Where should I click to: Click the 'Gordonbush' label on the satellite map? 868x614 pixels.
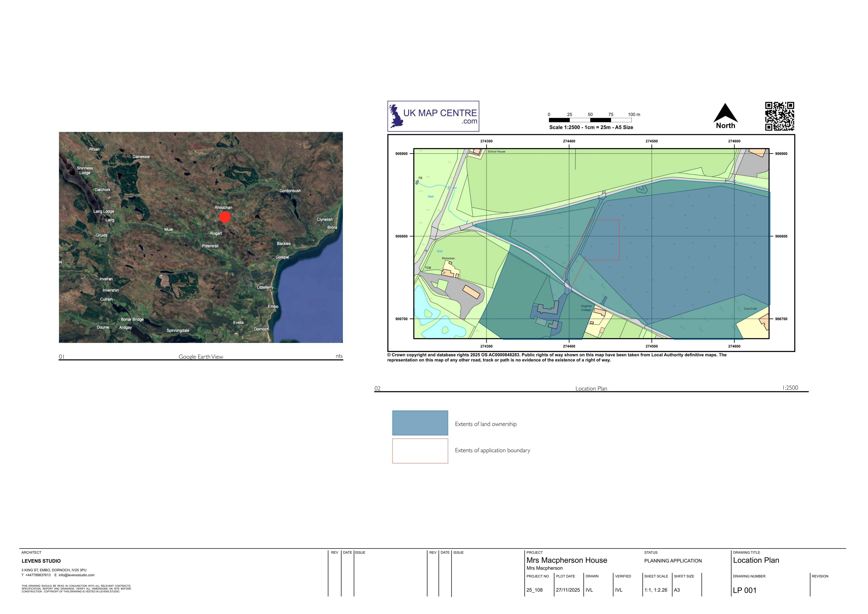[x=290, y=191]
